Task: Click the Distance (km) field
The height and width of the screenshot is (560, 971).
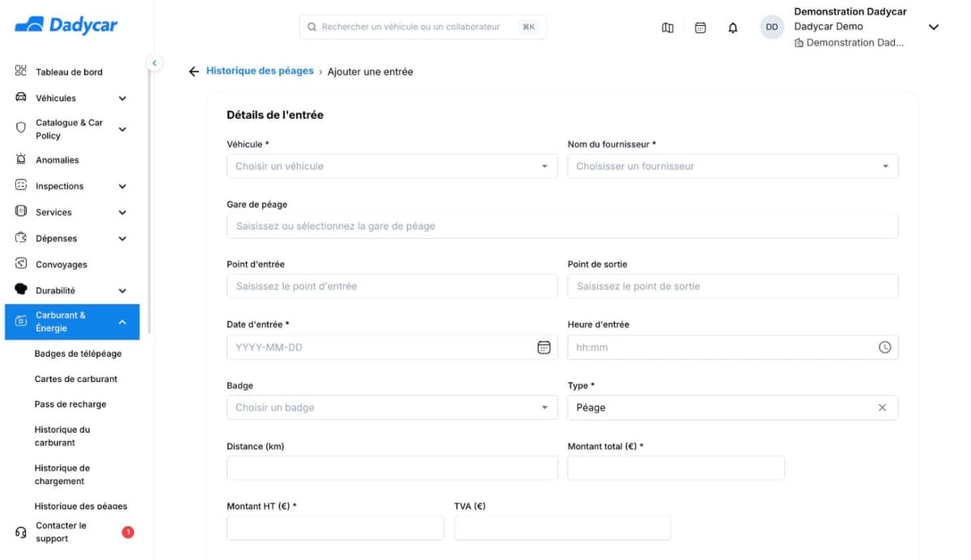Action: coord(392,468)
